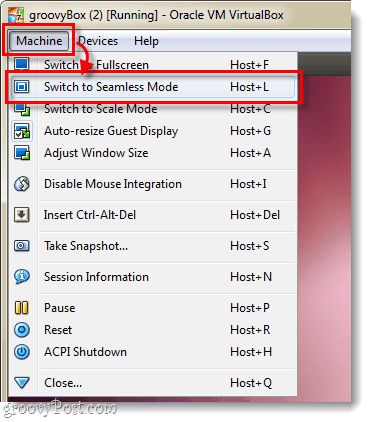Select ACPI Shutdown entry
This screenshot has height=422, width=371.
pos(153,352)
